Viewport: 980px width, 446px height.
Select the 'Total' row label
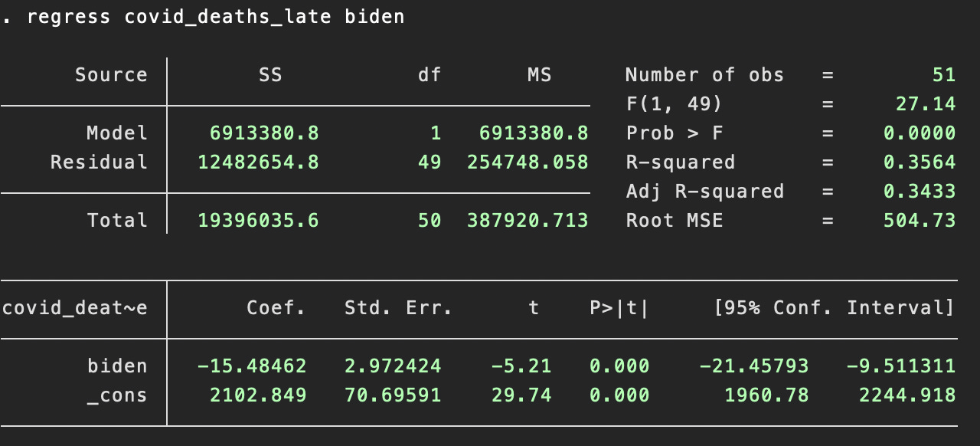117,221
